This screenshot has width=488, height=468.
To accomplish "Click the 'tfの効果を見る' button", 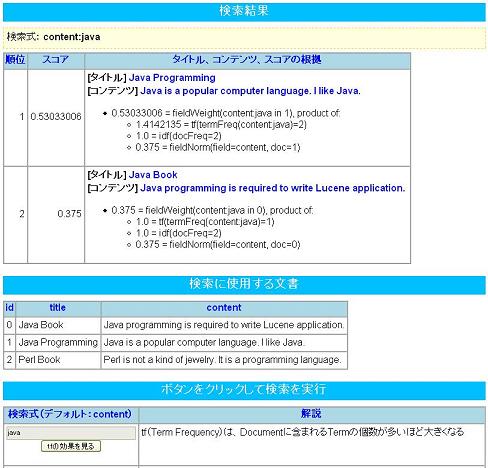I will click(x=71, y=446).
